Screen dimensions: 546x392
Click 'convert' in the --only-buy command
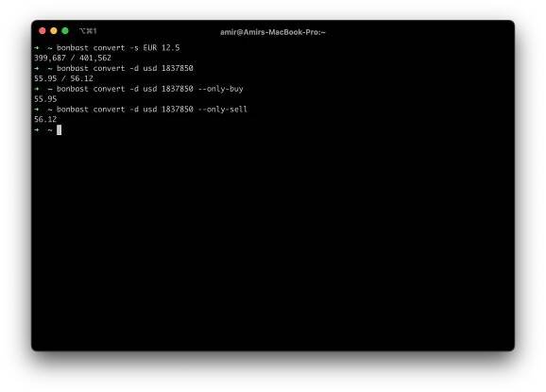(109, 89)
